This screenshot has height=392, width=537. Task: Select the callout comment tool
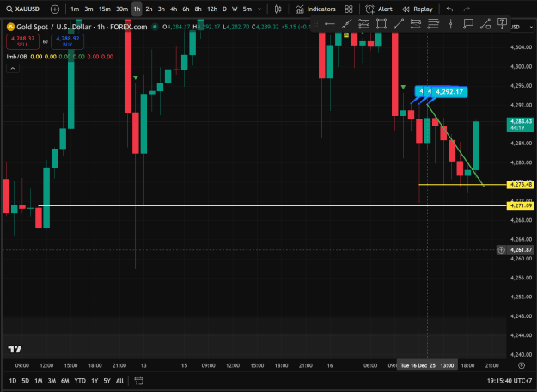pos(467,24)
